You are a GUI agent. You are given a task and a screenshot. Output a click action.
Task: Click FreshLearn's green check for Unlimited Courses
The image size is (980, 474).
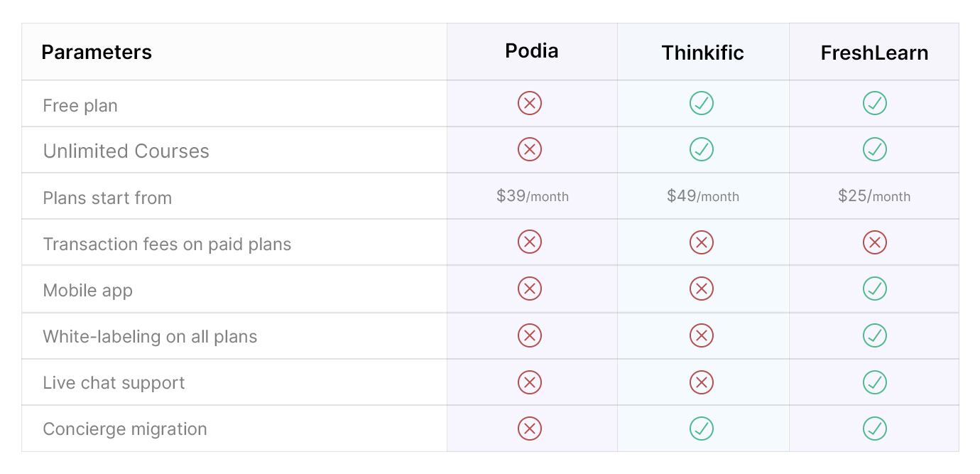[x=874, y=150]
